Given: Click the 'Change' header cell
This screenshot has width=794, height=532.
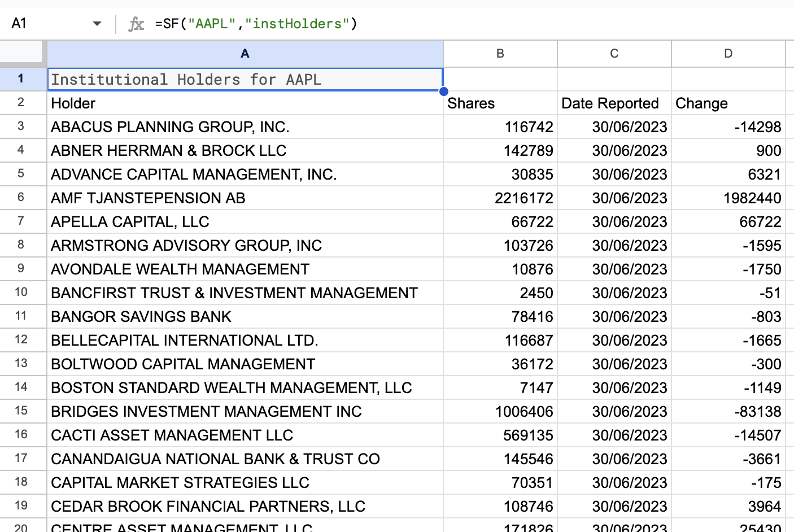Looking at the screenshot, I should [728, 103].
